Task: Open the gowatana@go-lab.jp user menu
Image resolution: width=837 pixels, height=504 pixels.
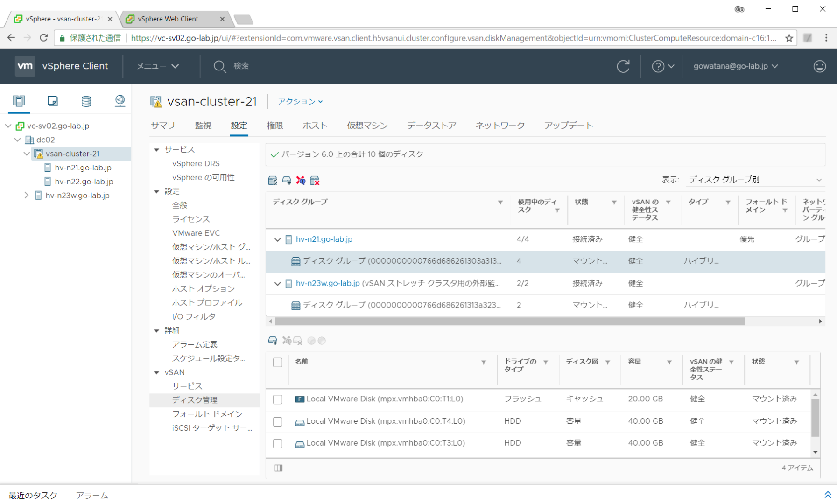Action: point(736,66)
